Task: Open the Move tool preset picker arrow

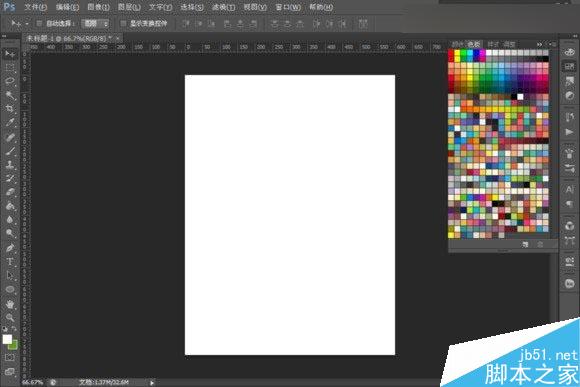Action: [27, 24]
